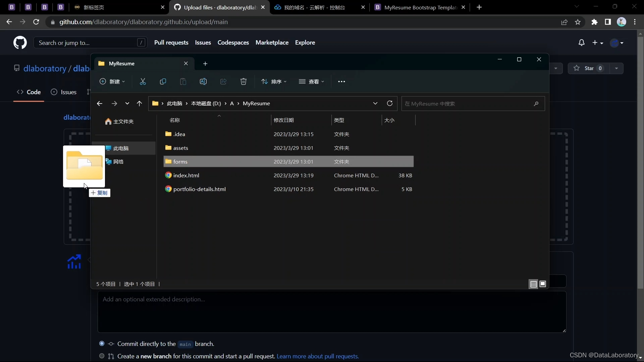
Task: Open GitHub notifications bell
Action: pyautogui.click(x=582, y=43)
